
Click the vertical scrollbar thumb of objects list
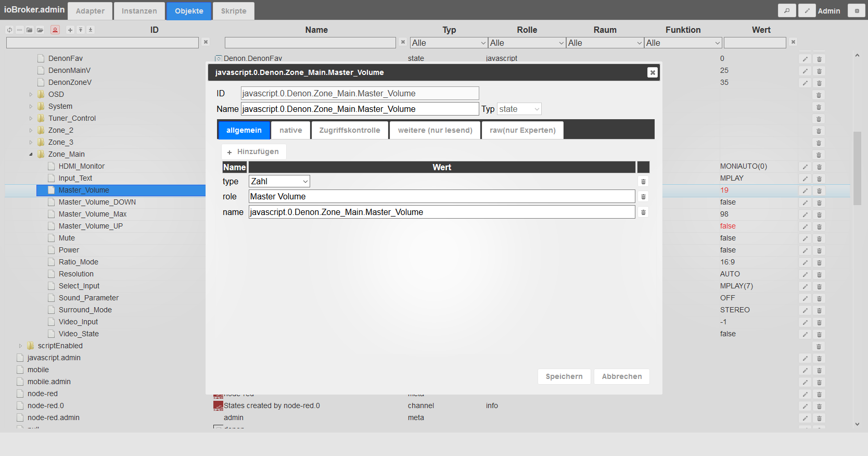857,168
